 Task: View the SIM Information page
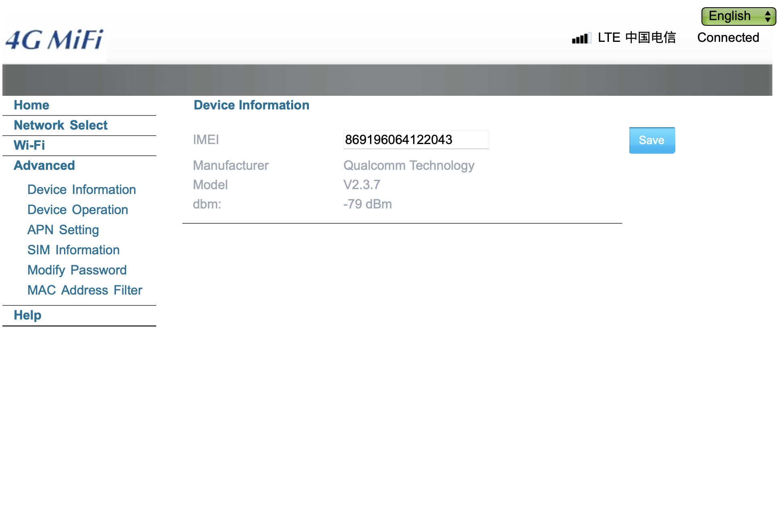[x=73, y=250]
